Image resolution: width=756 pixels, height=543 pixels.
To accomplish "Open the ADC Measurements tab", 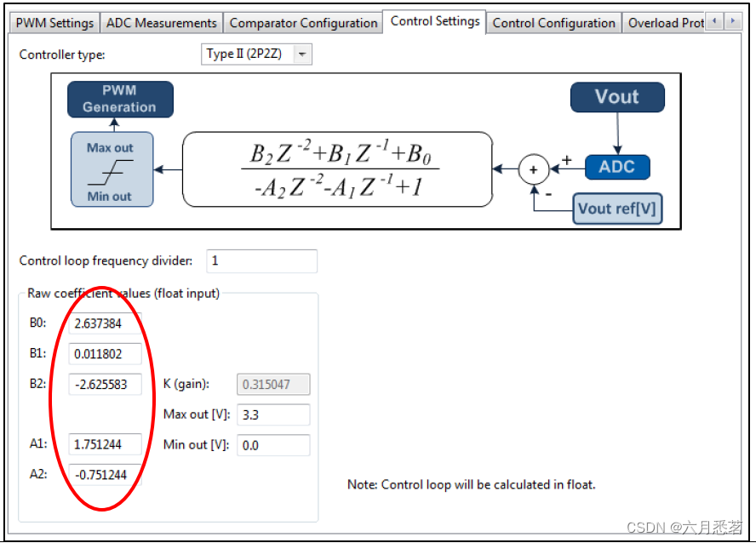I will click(162, 23).
